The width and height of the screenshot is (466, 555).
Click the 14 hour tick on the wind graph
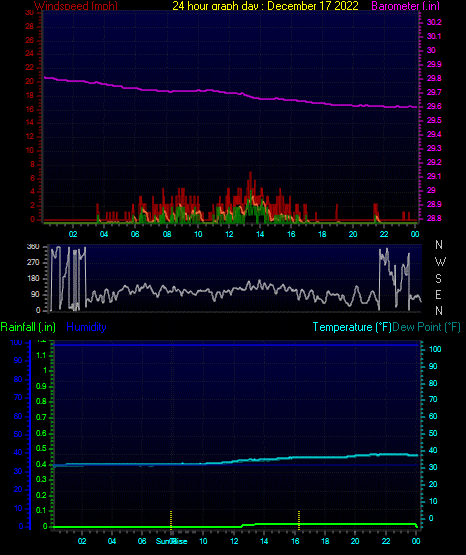tap(260, 234)
